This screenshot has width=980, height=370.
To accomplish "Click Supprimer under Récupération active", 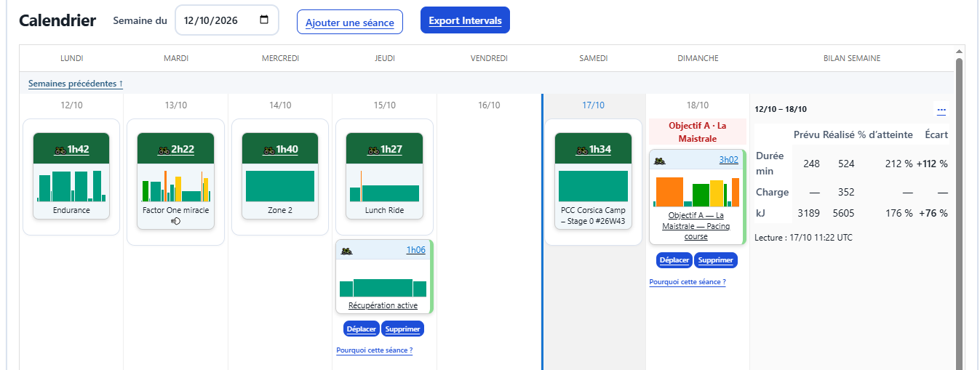I will tap(402, 329).
